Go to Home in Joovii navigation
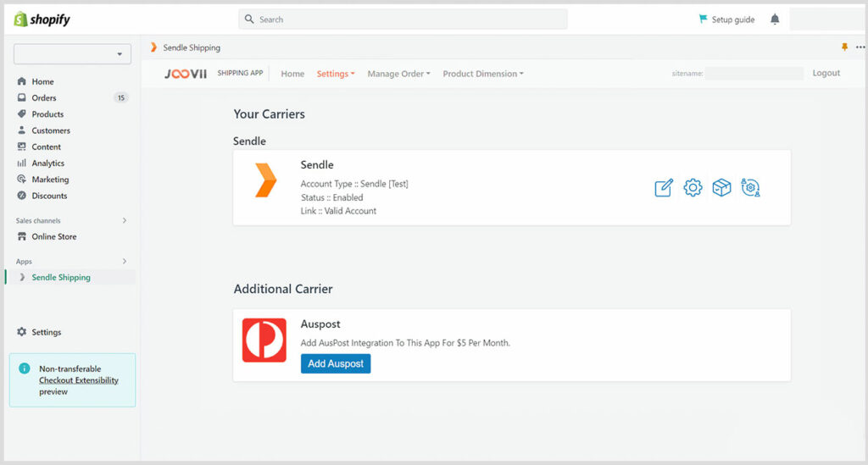The height and width of the screenshot is (465, 868). click(292, 74)
